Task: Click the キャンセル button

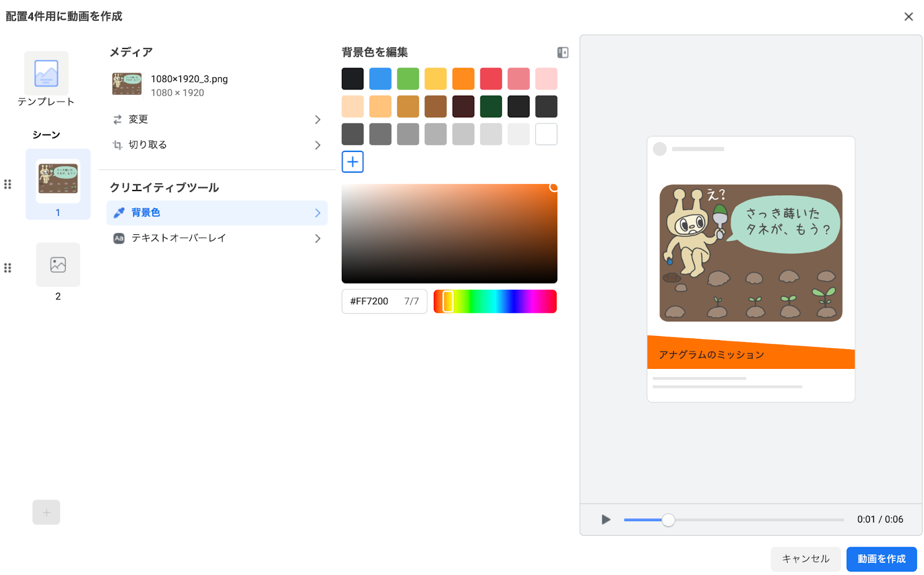Action: click(805, 559)
